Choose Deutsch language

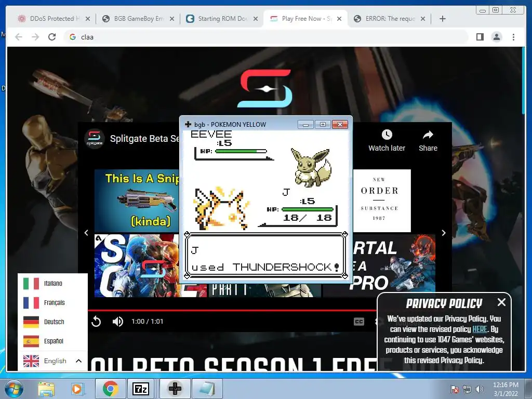52,322
